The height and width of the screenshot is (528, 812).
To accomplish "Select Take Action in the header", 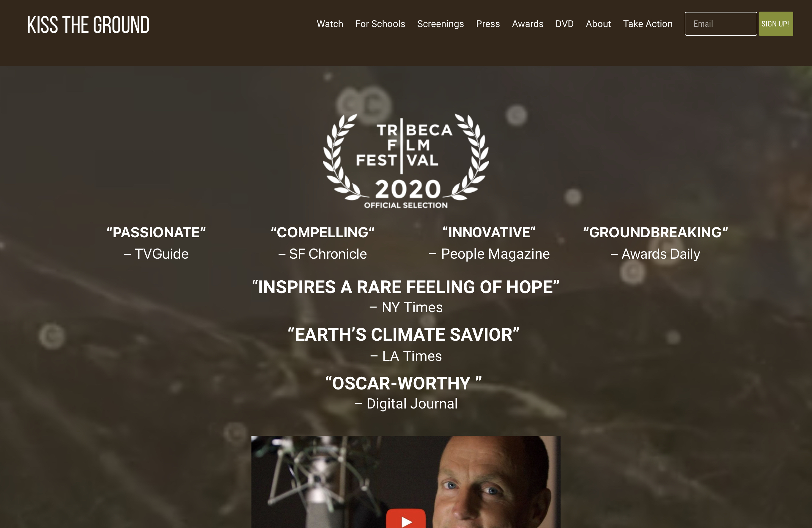I will [648, 24].
